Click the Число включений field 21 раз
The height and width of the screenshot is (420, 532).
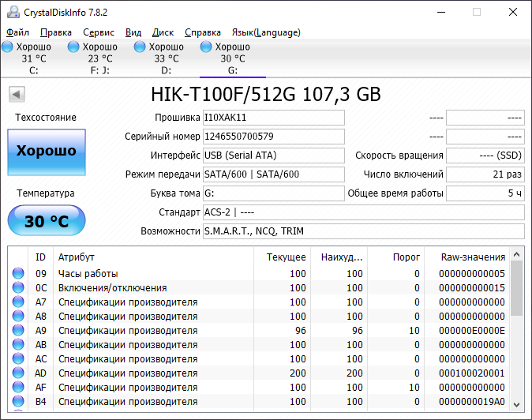(x=485, y=174)
